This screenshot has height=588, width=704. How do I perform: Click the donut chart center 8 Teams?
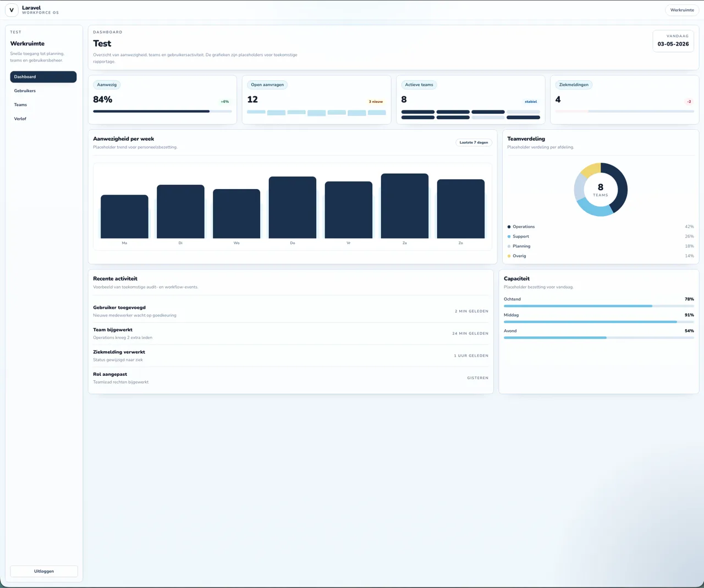click(601, 190)
